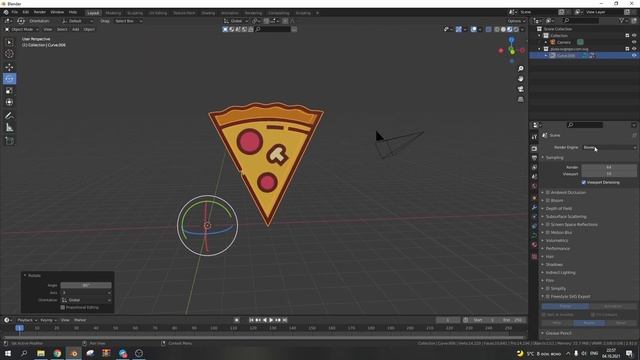Open the Render menu
Image resolution: width=640 pixels, height=360 pixels.
[x=40, y=12]
